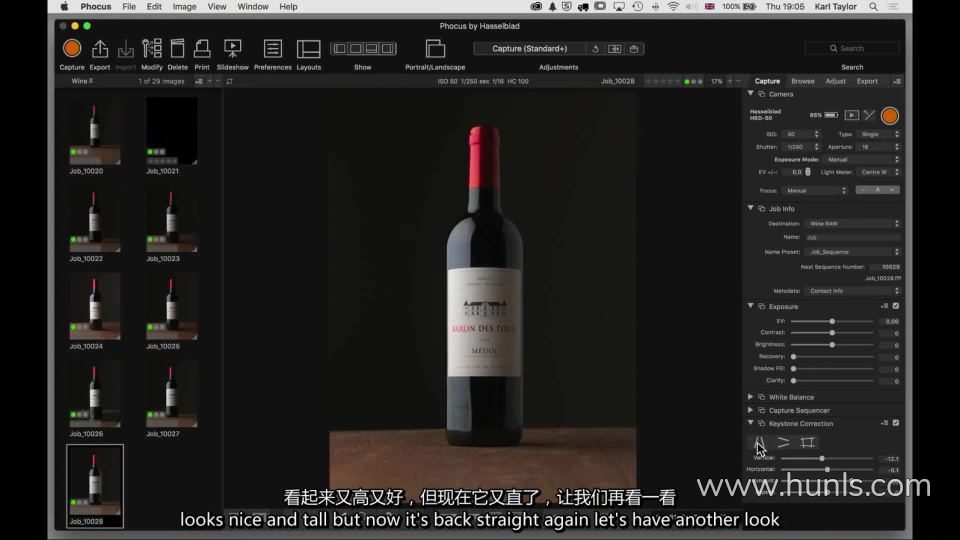Toggle the Exposure tool enabled checkbox

click(x=896, y=306)
